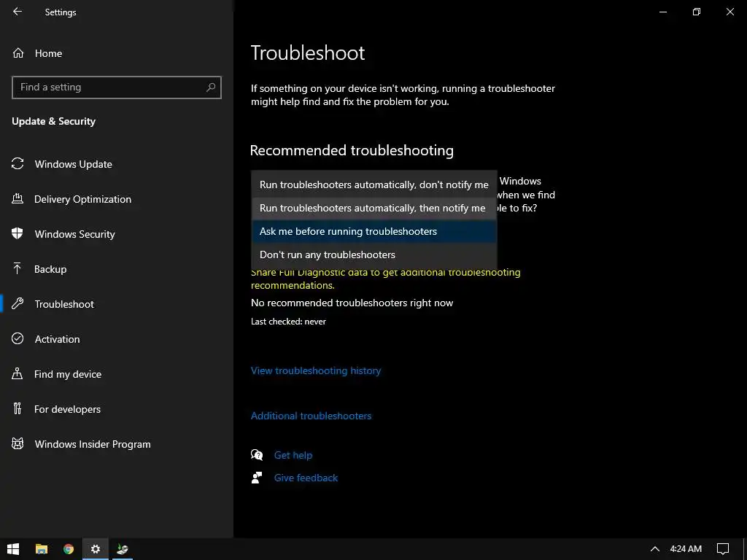Image resolution: width=747 pixels, height=560 pixels.
Task: Click the Find my device icon
Action: point(18,373)
